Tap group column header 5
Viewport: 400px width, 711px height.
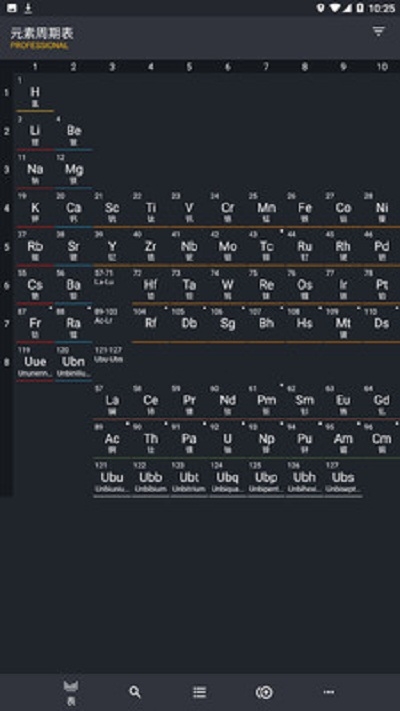tap(189, 67)
